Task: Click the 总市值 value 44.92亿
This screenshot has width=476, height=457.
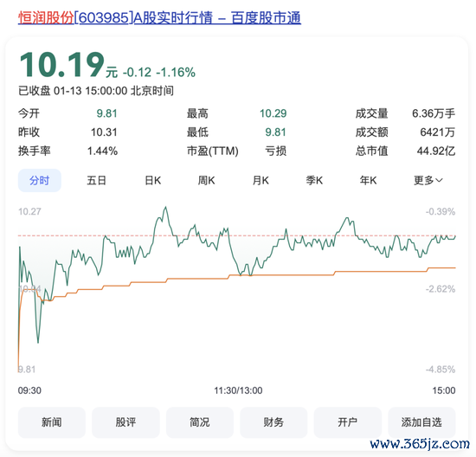Action: point(436,151)
